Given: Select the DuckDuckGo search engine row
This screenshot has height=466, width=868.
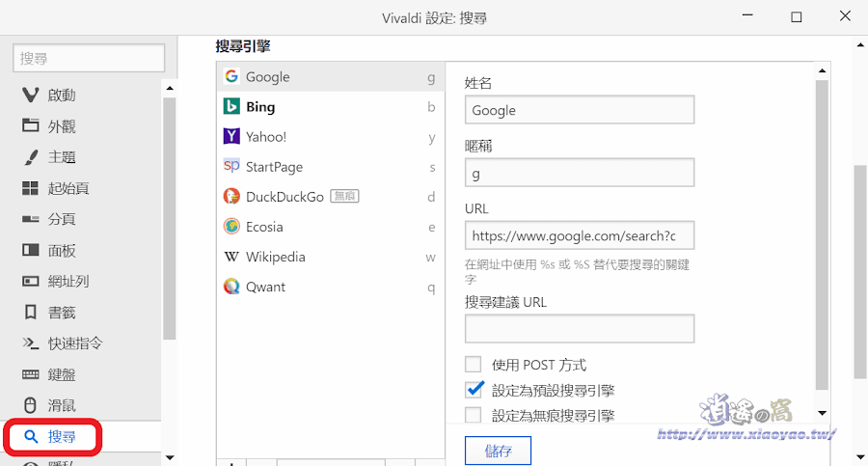Looking at the screenshot, I should coord(331,196).
